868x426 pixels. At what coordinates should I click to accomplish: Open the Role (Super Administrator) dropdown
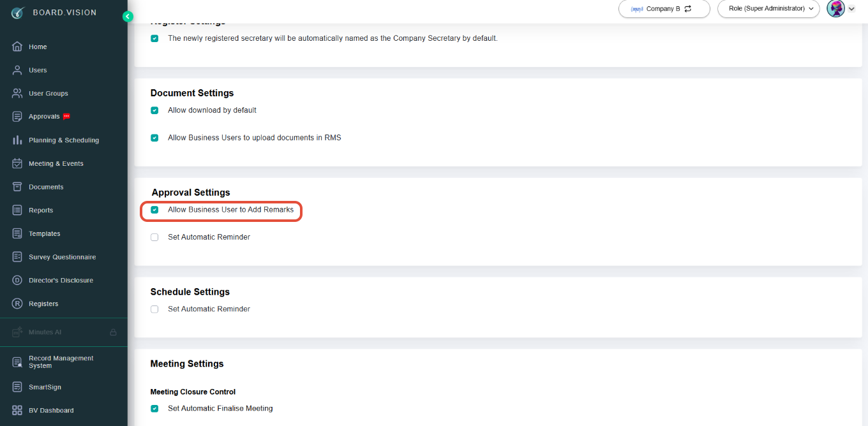click(768, 9)
